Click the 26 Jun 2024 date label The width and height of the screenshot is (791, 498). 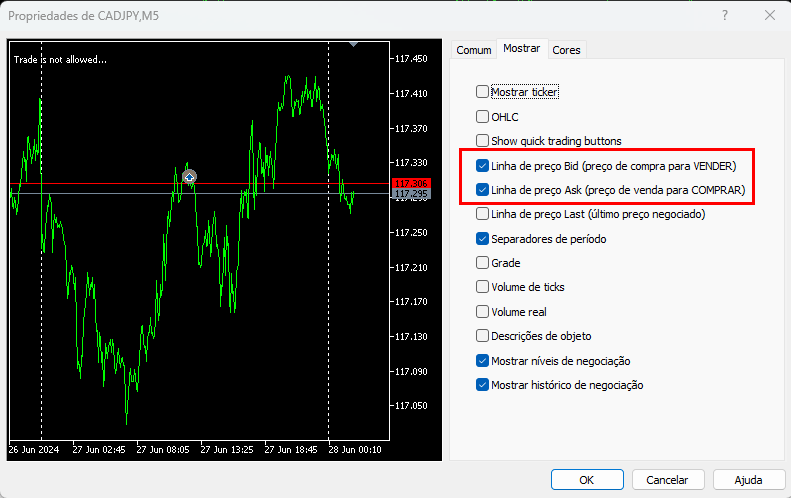point(34,450)
